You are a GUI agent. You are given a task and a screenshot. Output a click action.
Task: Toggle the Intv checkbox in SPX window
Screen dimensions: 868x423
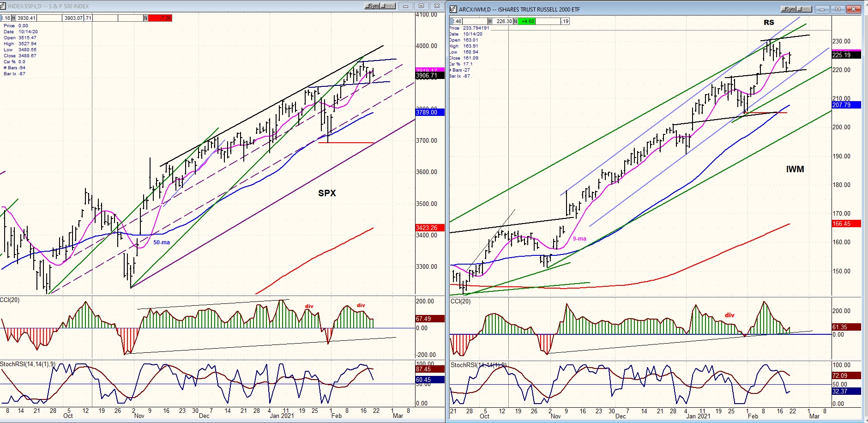coord(383,6)
